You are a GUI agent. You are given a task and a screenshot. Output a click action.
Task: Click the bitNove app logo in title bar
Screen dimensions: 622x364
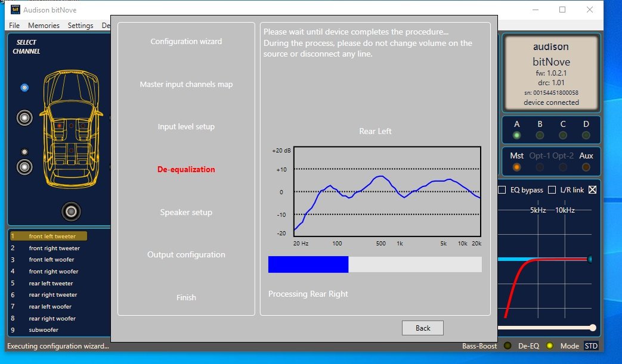point(16,10)
